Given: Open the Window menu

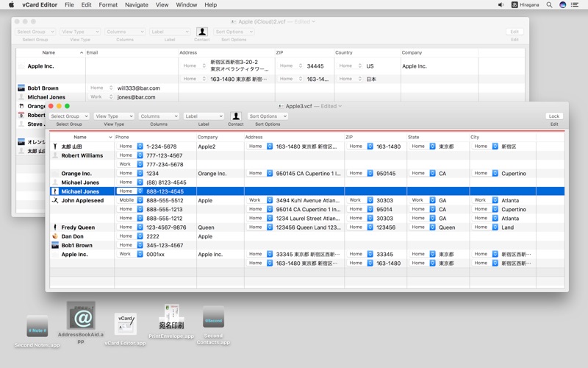Looking at the screenshot, I should pyautogui.click(x=187, y=4).
